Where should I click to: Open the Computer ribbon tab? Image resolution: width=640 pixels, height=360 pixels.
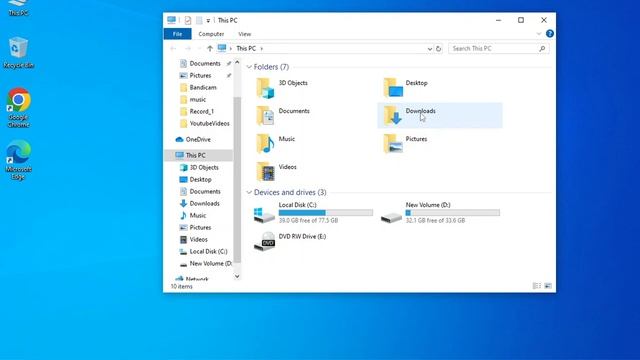point(211,34)
